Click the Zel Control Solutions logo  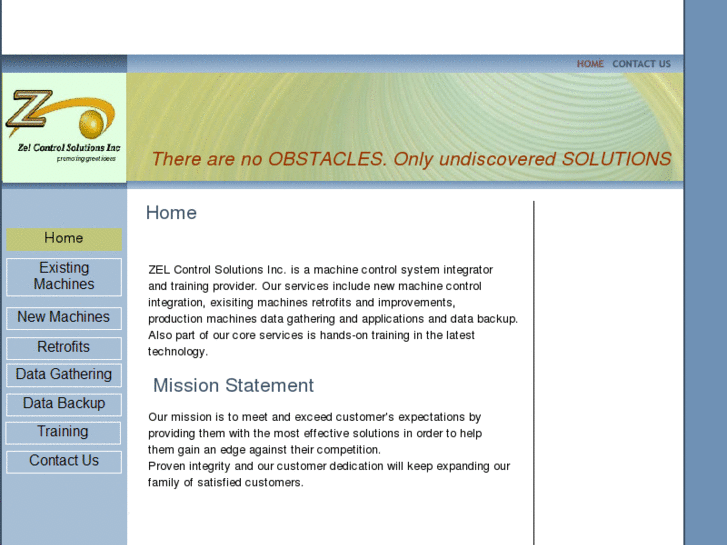pyautogui.click(x=64, y=128)
